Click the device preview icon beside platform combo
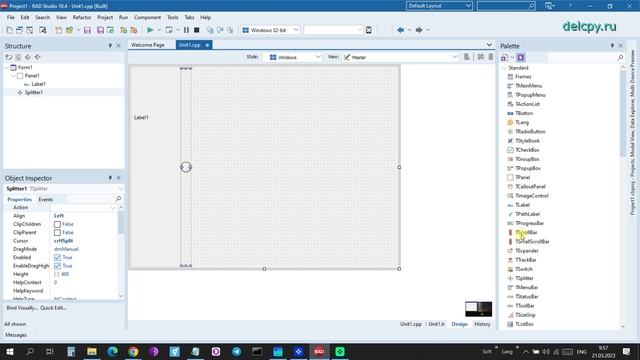This screenshot has height=360, width=640. [x=369, y=30]
